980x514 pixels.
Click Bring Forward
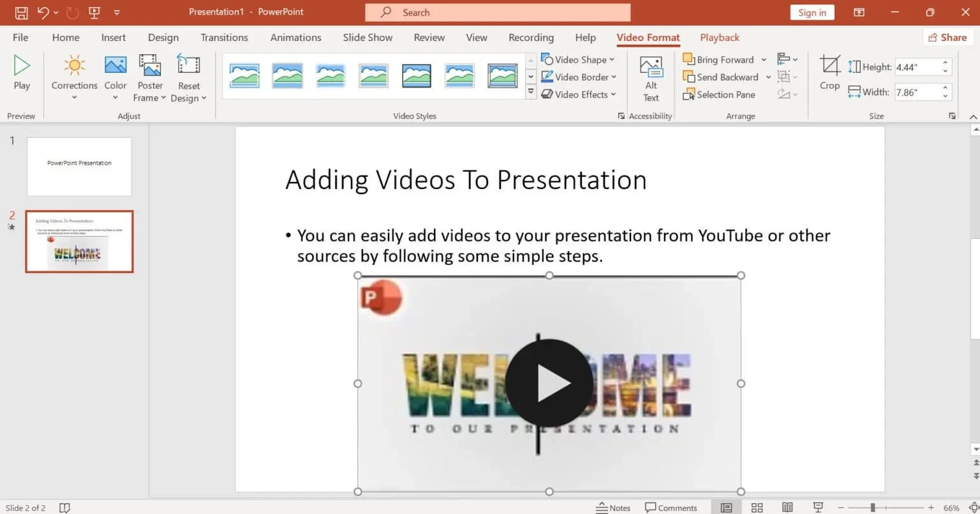click(719, 59)
